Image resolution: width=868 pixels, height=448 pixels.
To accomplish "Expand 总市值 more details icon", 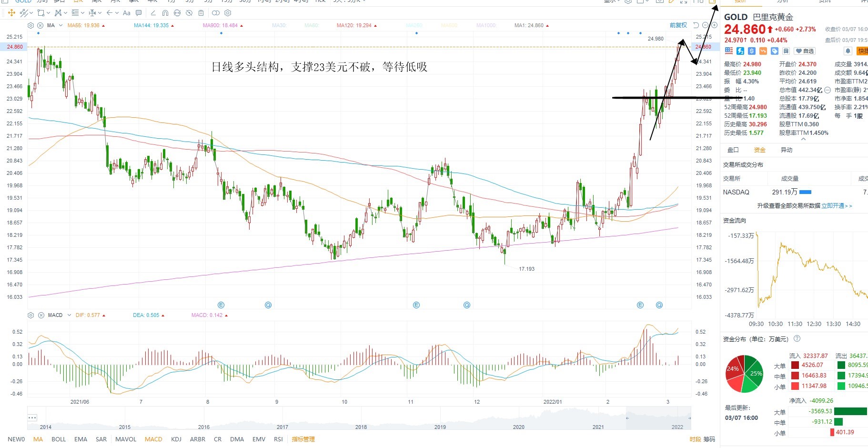I will 828,90.
